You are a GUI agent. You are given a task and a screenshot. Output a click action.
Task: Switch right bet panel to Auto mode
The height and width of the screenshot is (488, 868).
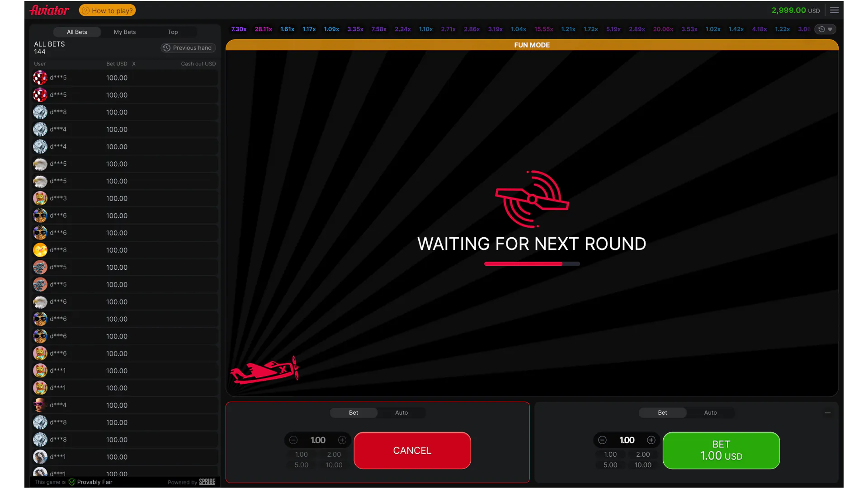click(x=710, y=413)
